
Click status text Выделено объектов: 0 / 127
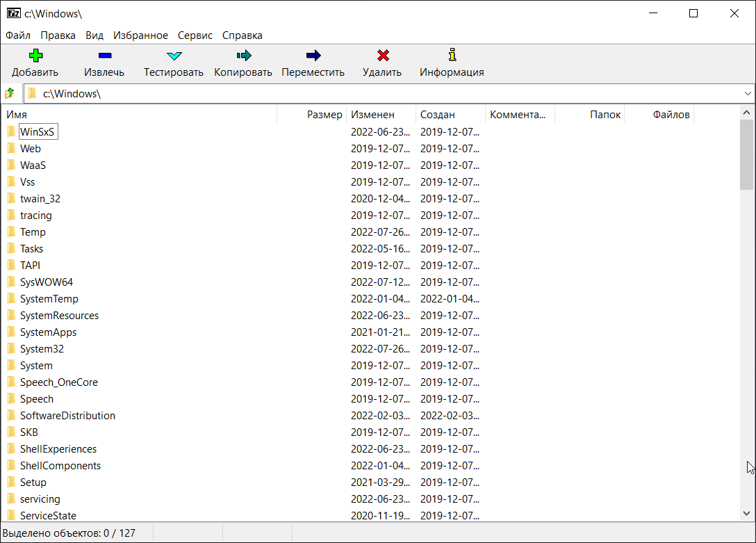coord(69,533)
